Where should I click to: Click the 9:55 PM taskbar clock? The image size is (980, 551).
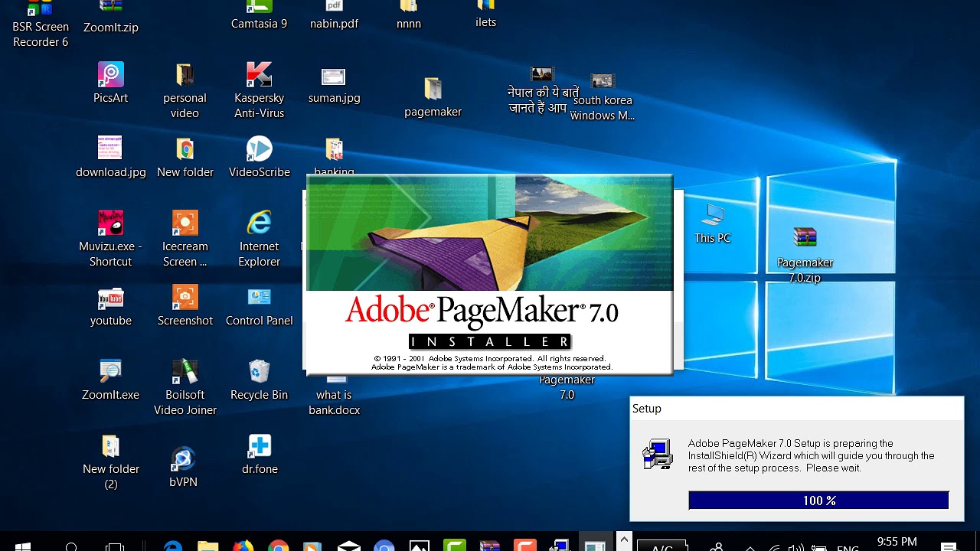[x=897, y=542]
